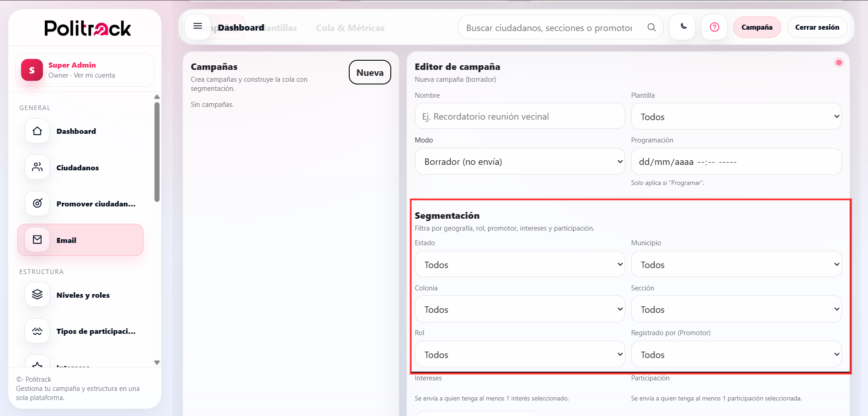Select the Email envelope icon
The width and height of the screenshot is (868, 416).
[37, 239]
